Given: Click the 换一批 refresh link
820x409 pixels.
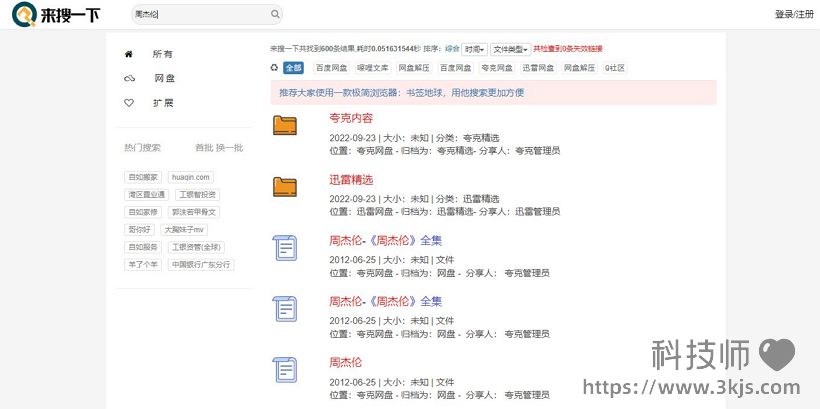Looking at the screenshot, I should (x=230, y=148).
